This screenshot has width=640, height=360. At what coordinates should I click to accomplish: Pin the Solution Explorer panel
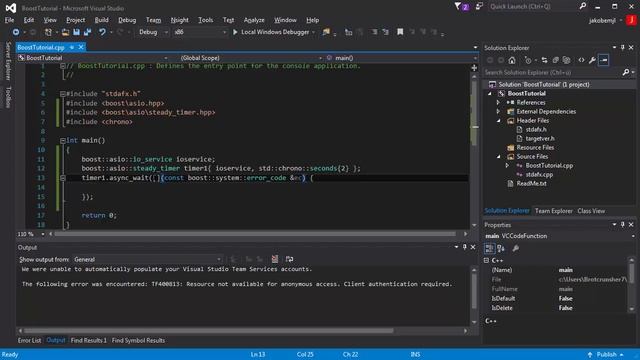[622, 47]
